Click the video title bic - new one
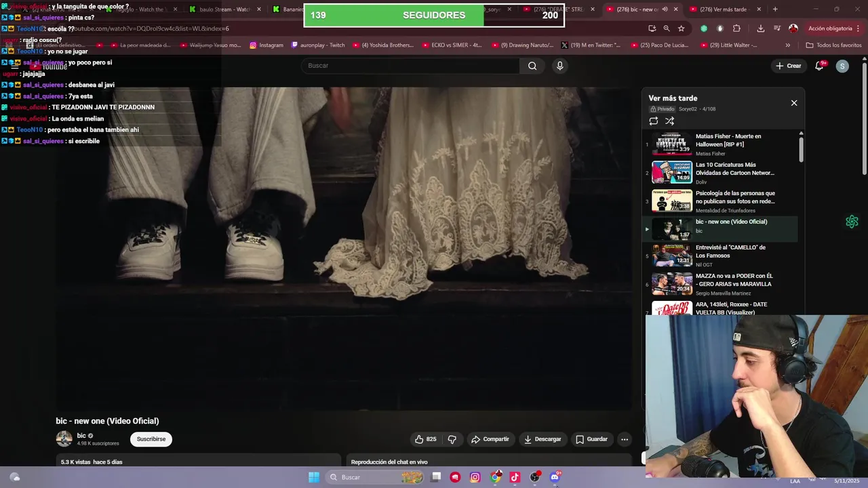This screenshot has height=488, width=868. [107, 421]
